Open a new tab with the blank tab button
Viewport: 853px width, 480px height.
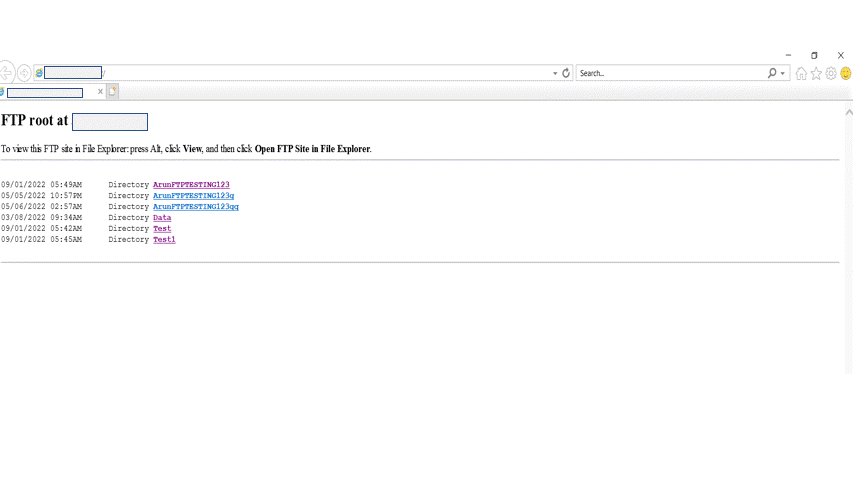(113, 92)
